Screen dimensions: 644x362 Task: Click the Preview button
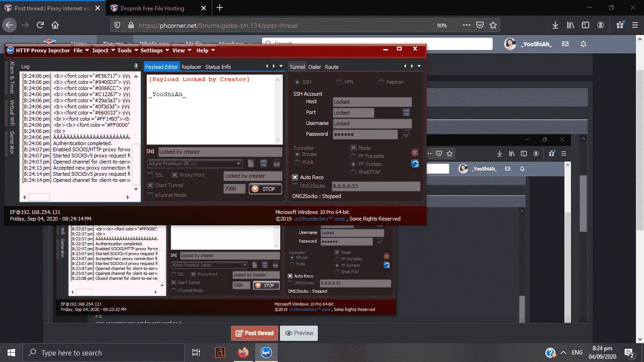pyautogui.click(x=299, y=333)
